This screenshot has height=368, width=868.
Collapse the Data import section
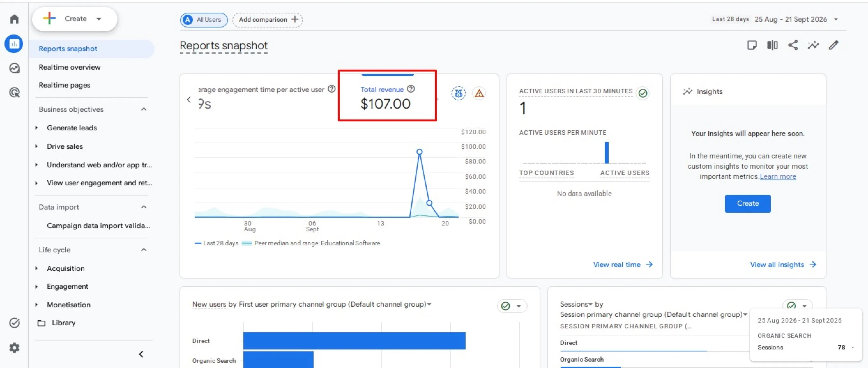click(143, 207)
